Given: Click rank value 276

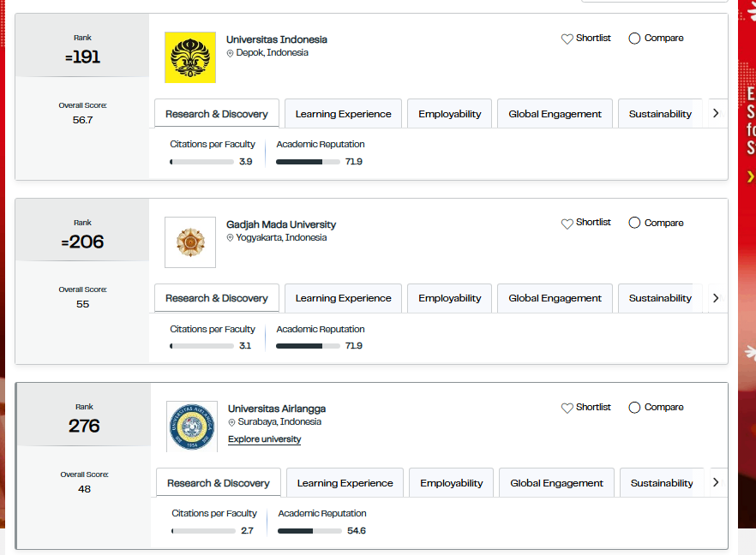Looking at the screenshot, I should pos(84,426).
